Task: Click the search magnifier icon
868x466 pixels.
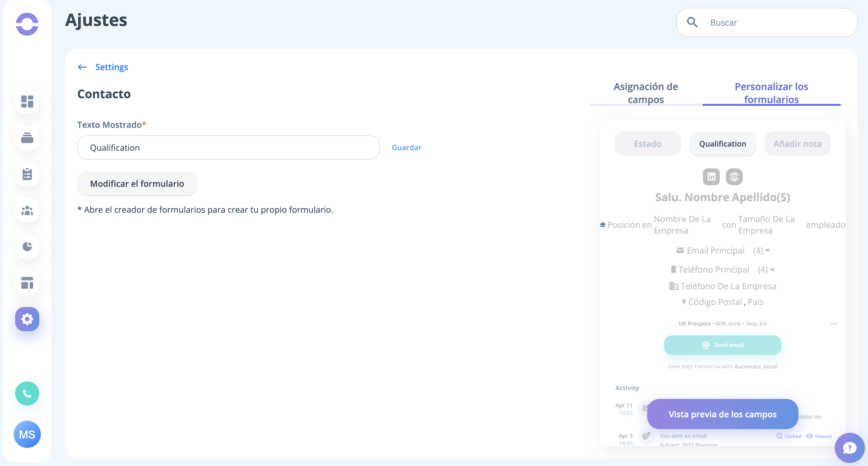Action: pyautogui.click(x=692, y=22)
